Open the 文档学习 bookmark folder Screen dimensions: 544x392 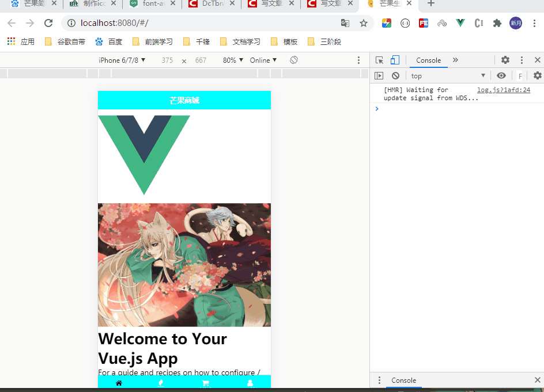(x=240, y=42)
